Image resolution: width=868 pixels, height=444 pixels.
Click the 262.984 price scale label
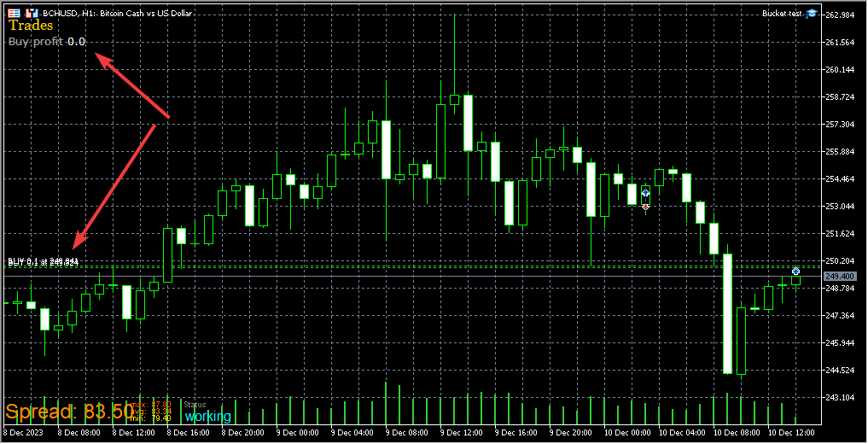point(840,15)
